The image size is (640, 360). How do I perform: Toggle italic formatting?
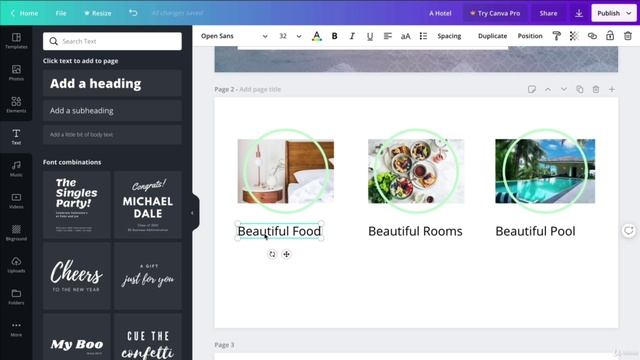coord(352,36)
